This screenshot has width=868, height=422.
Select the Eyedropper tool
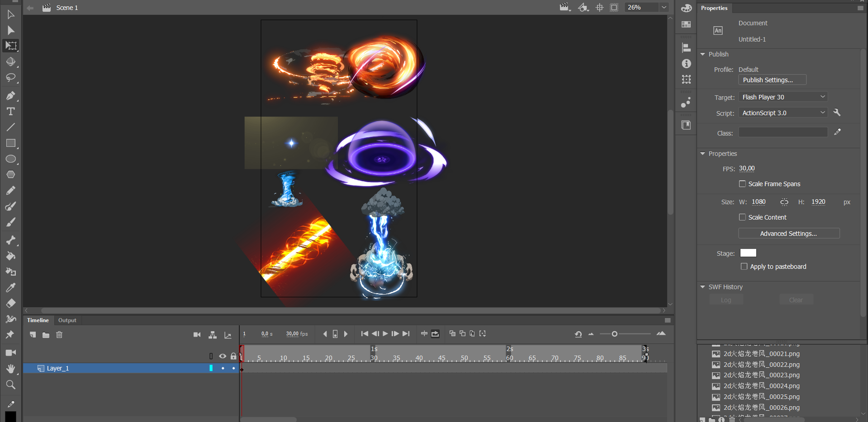coord(11,287)
